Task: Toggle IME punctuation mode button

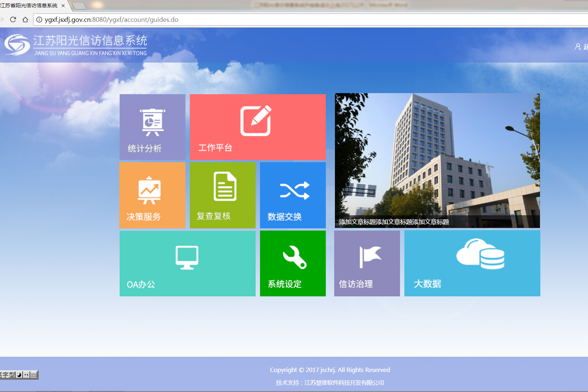Action: (26, 375)
